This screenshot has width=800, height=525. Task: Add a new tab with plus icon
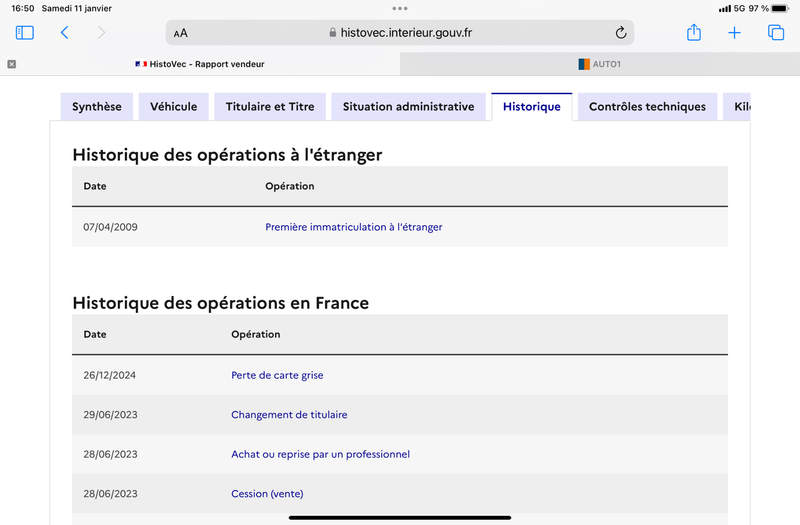point(734,33)
